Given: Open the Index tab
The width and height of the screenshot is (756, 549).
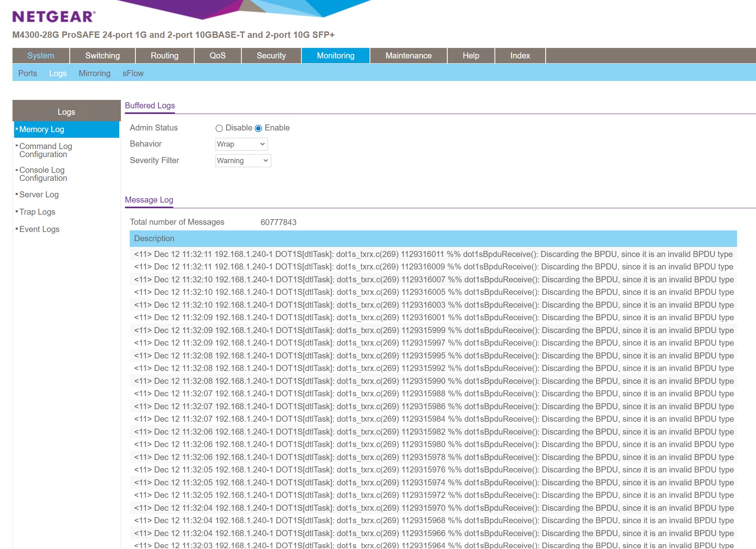Looking at the screenshot, I should coord(520,56).
